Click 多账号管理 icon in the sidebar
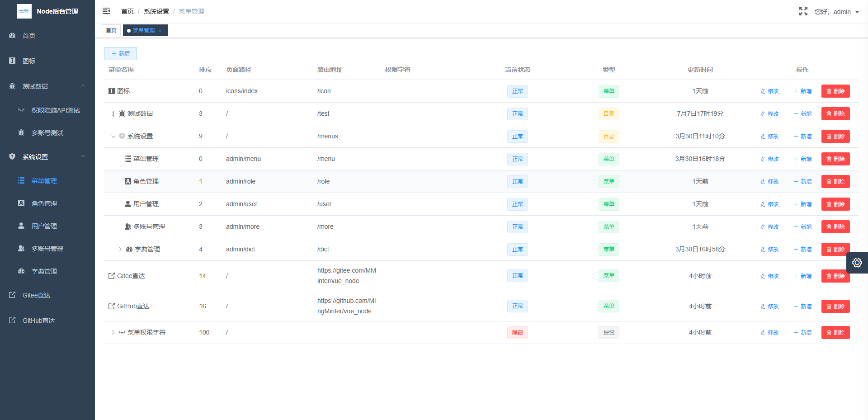This screenshot has width=868, height=420. [21, 248]
